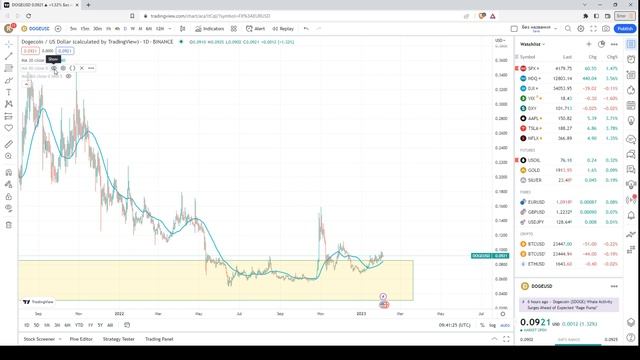The image size is (640, 360).
Task: Select the crosshair cursor tool
Action: [x=9, y=44]
